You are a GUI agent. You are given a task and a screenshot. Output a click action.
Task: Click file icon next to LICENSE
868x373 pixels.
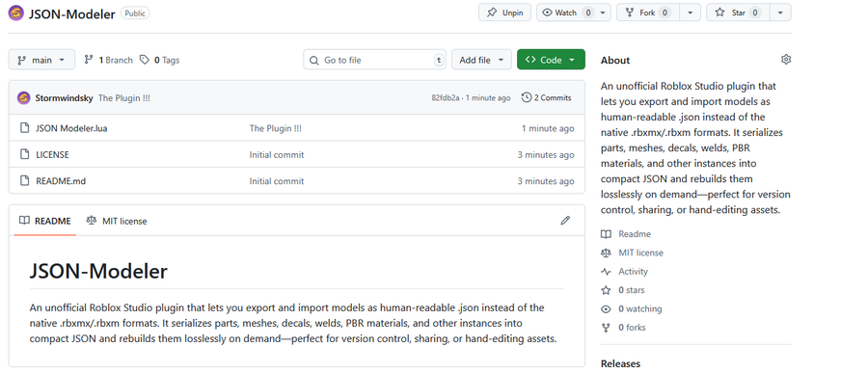click(24, 155)
